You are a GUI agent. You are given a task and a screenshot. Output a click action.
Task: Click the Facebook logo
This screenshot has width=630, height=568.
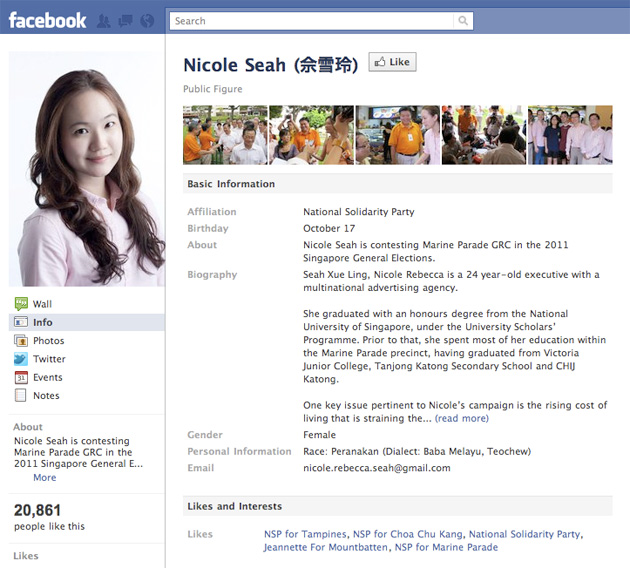click(47, 20)
